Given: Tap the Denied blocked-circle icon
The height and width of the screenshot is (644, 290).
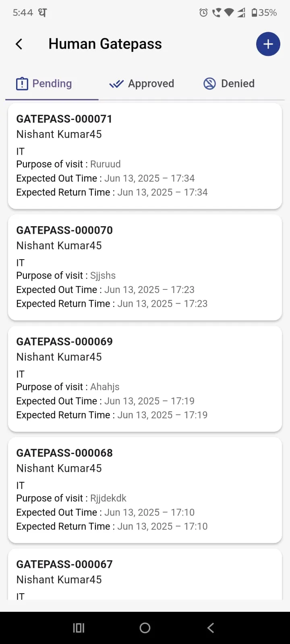Looking at the screenshot, I should point(209,84).
